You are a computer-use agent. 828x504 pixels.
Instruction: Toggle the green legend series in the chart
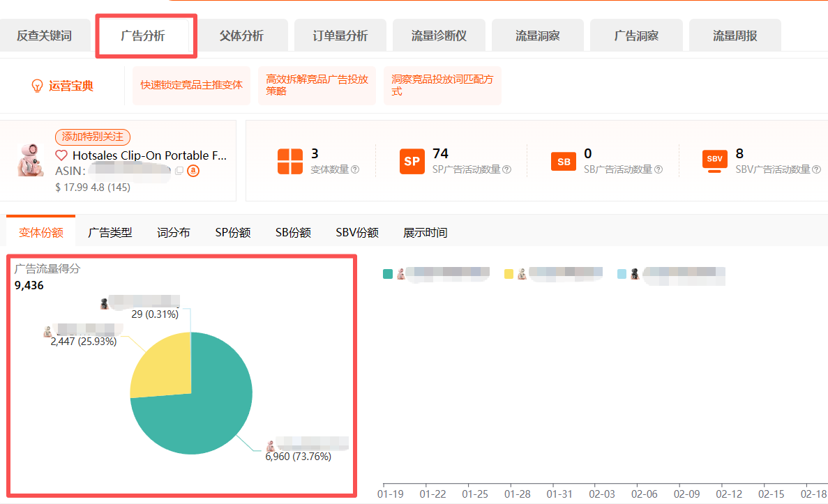click(388, 274)
